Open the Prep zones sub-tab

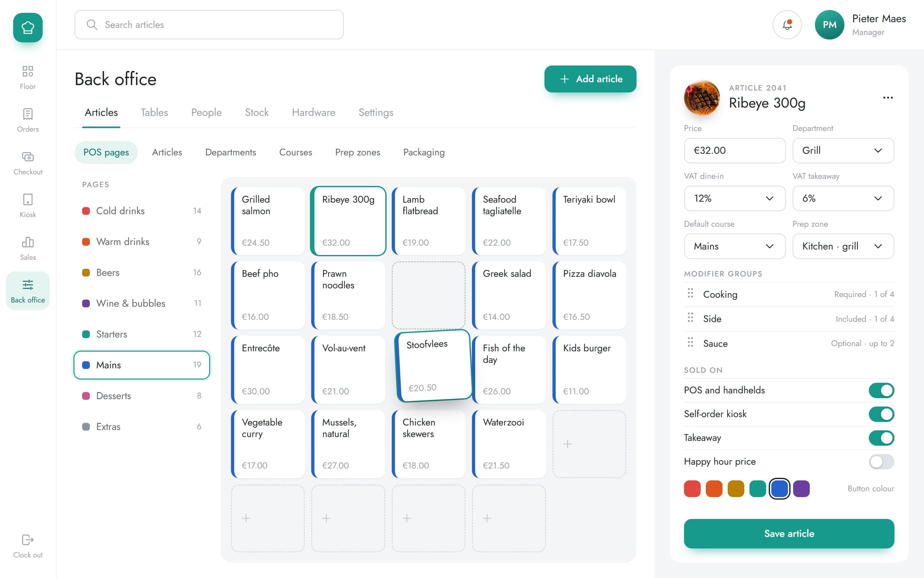point(358,152)
